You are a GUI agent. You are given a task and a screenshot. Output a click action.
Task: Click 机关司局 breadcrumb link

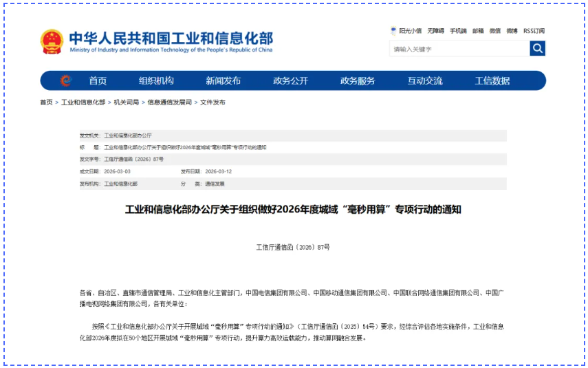point(127,102)
